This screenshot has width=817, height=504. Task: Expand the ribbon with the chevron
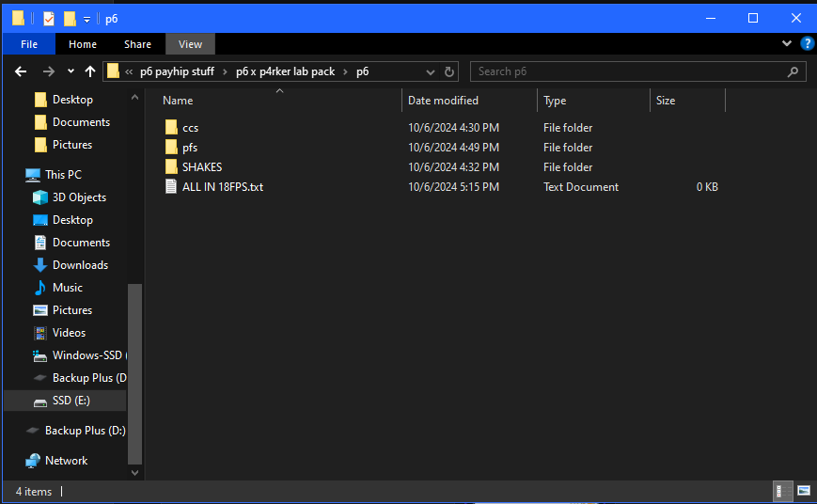(787, 43)
